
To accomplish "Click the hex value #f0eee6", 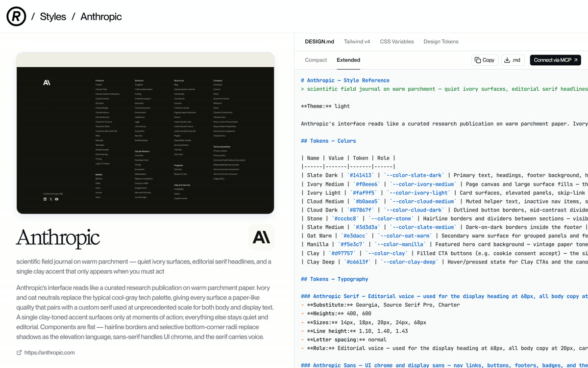I will pyautogui.click(x=366, y=184).
